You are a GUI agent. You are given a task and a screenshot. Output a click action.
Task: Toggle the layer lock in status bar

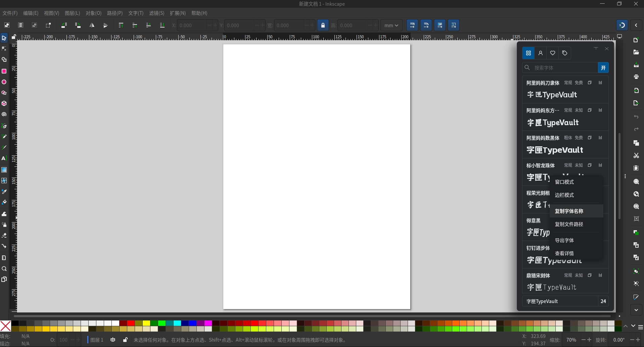tap(125, 340)
